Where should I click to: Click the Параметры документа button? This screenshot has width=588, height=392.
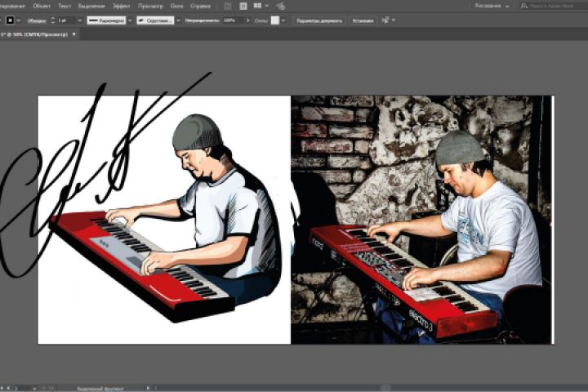click(x=319, y=20)
